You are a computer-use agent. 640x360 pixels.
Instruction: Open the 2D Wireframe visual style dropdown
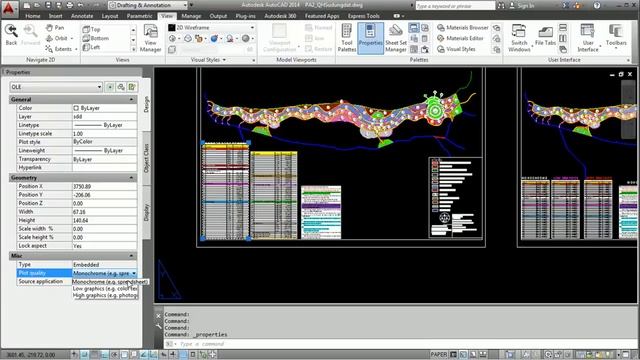211,27
